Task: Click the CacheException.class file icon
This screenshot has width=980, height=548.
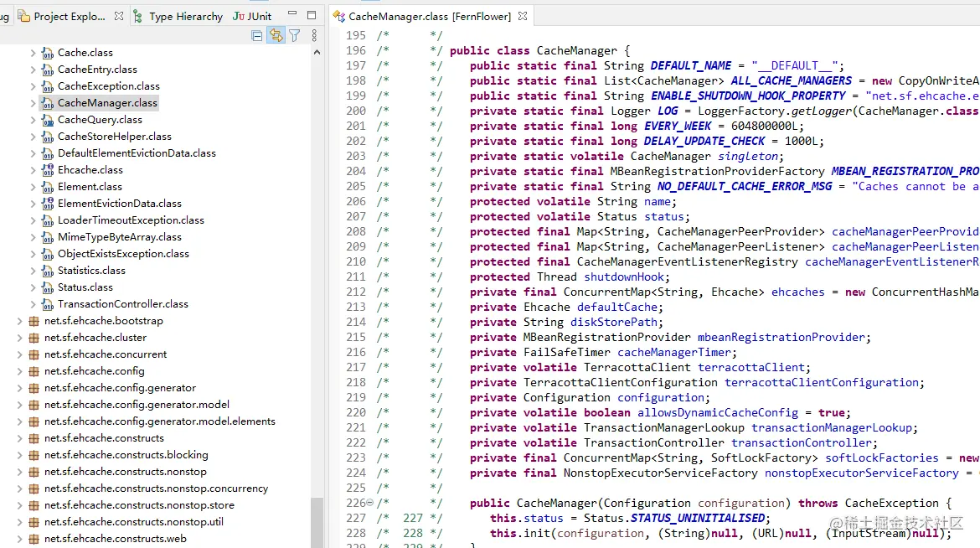Action: [48, 86]
